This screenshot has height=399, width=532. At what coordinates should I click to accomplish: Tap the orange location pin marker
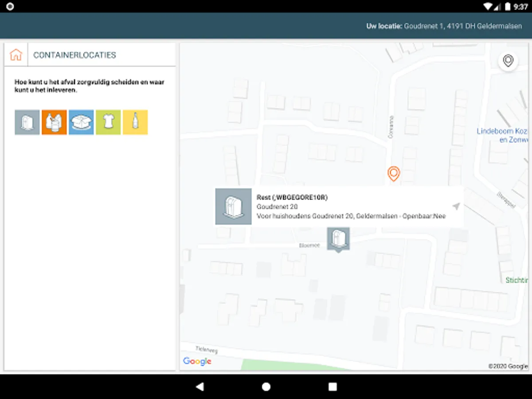393,174
